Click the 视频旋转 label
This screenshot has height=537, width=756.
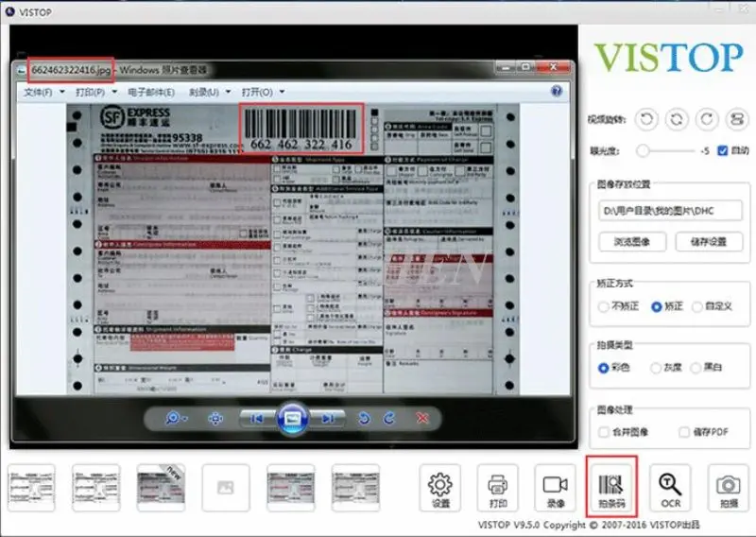coord(607,119)
